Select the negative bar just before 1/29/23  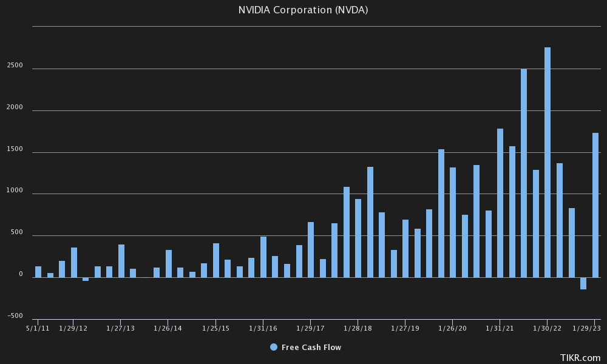point(583,283)
